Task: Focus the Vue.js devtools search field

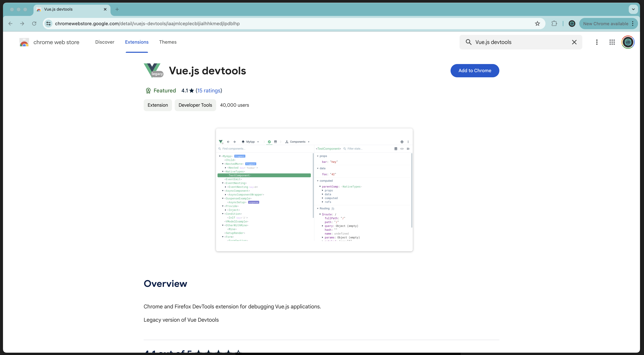Action: [521, 42]
